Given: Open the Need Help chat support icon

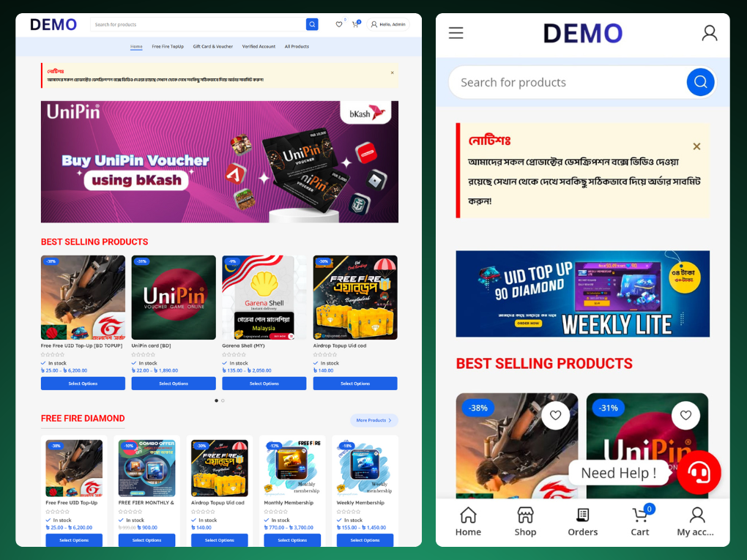Looking at the screenshot, I should pyautogui.click(x=699, y=473).
